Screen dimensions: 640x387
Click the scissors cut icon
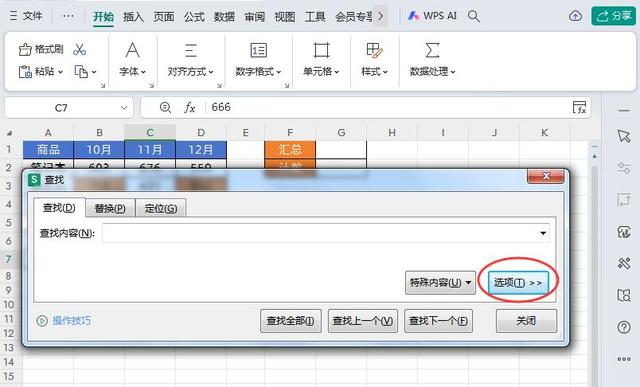tap(80, 49)
